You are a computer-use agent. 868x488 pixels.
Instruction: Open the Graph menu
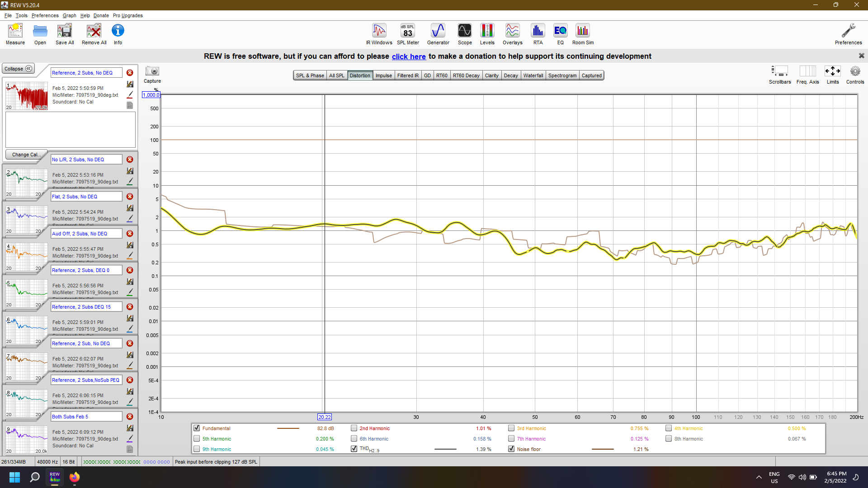[69, 15]
